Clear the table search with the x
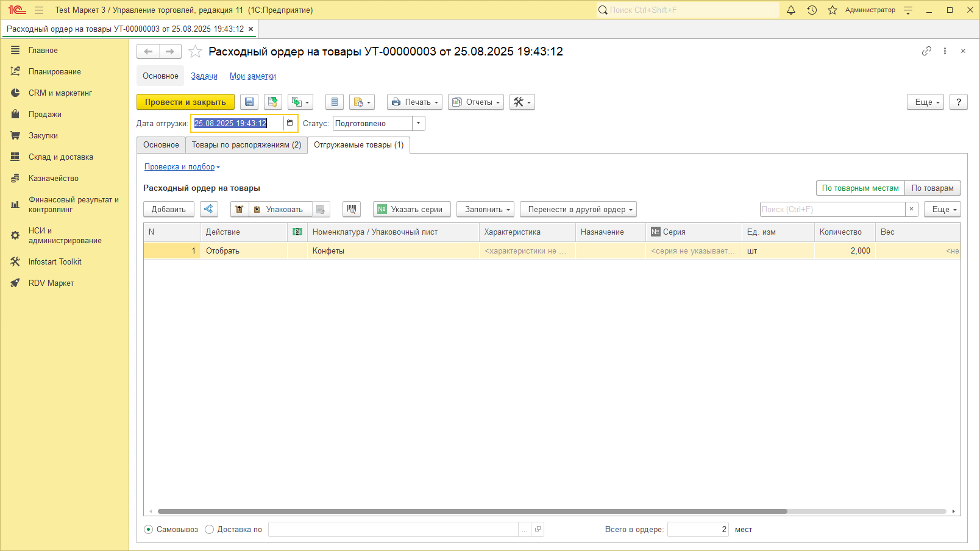Screen dimensions: 980x551 click(912, 209)
